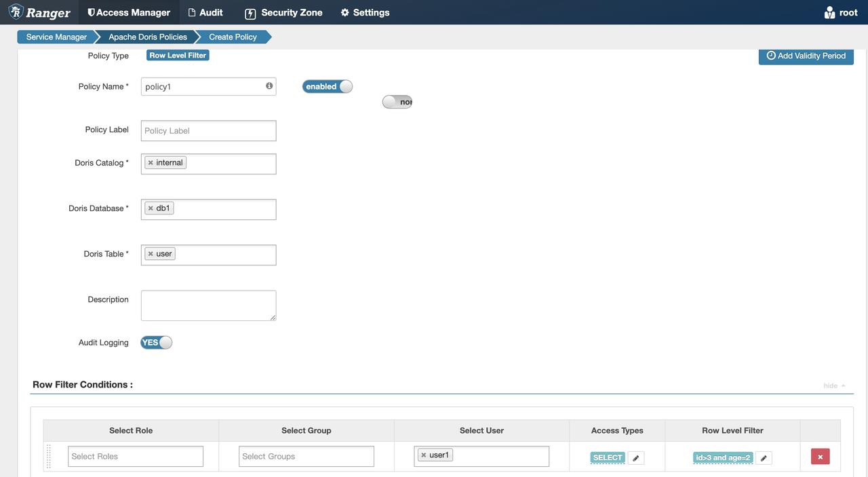Go to Apache Doris Policies breadcrumb
The width and height of the screenshot is (868, 477).
[x=148, y=37]
